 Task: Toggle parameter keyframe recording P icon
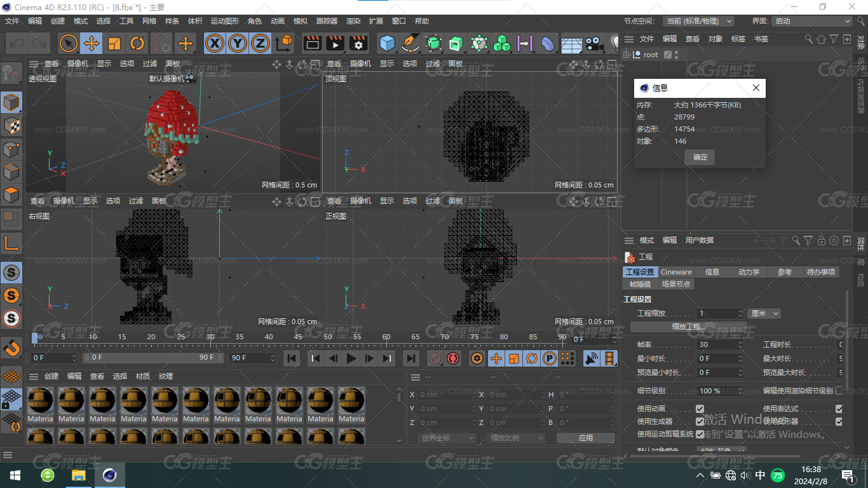pyautogui.click(x=550, y=358)
